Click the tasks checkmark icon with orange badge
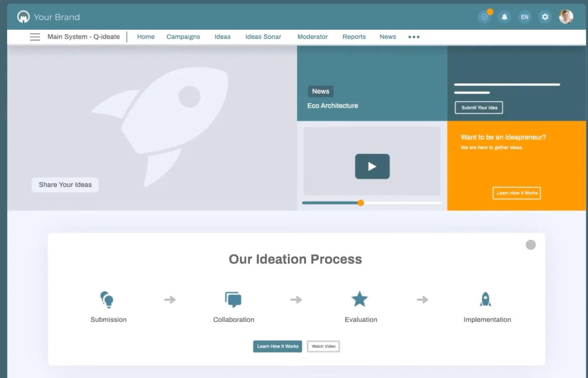Viewport: 588px width, 378px height. (x=484, y=17)
